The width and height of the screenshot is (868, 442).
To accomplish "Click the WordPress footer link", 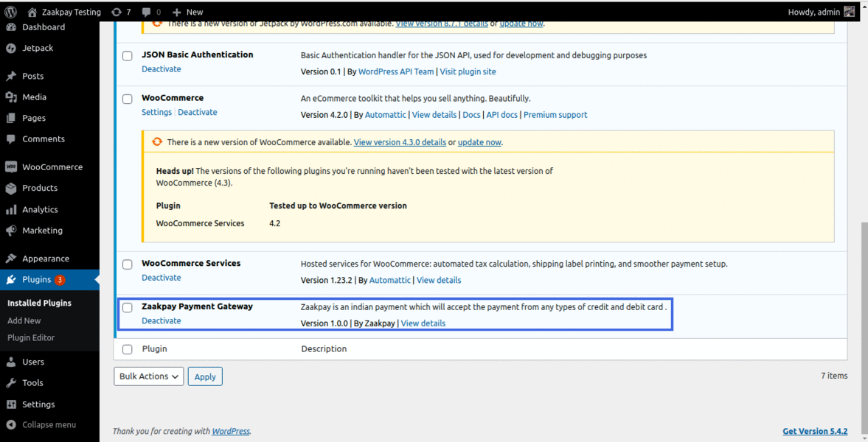I will click(x=231, y=431).
